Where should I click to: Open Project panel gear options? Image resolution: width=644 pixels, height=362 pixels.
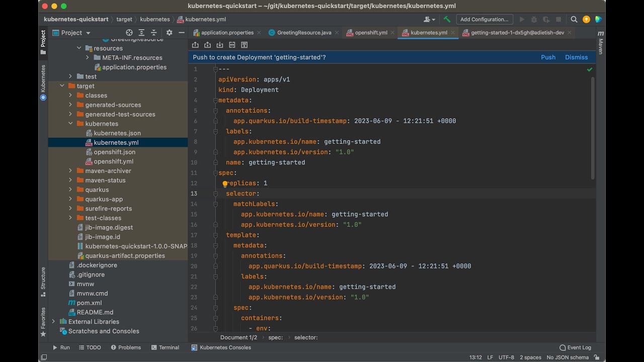pos(169,33)
